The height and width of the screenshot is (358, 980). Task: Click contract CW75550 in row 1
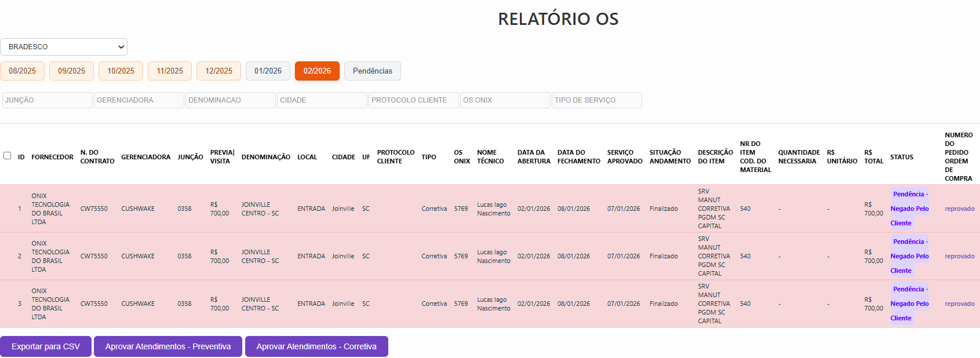coord(94,209)
